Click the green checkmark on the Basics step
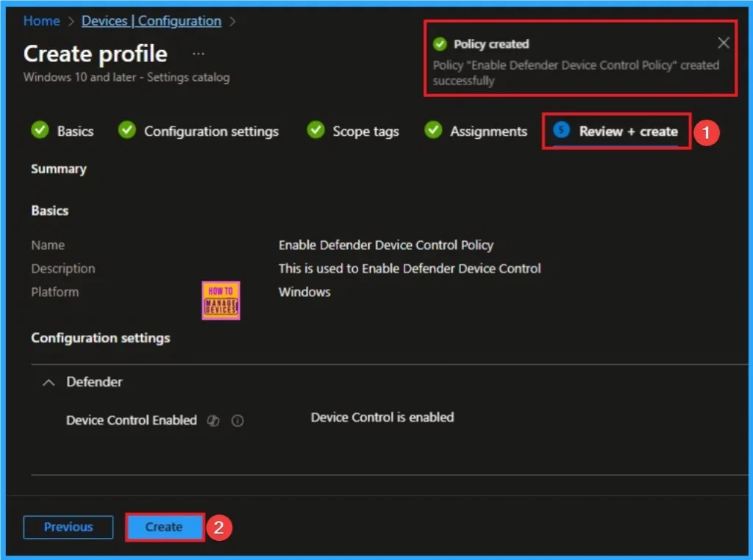The width and height of the screenshot is (753, 560). [x=40, y=130]
